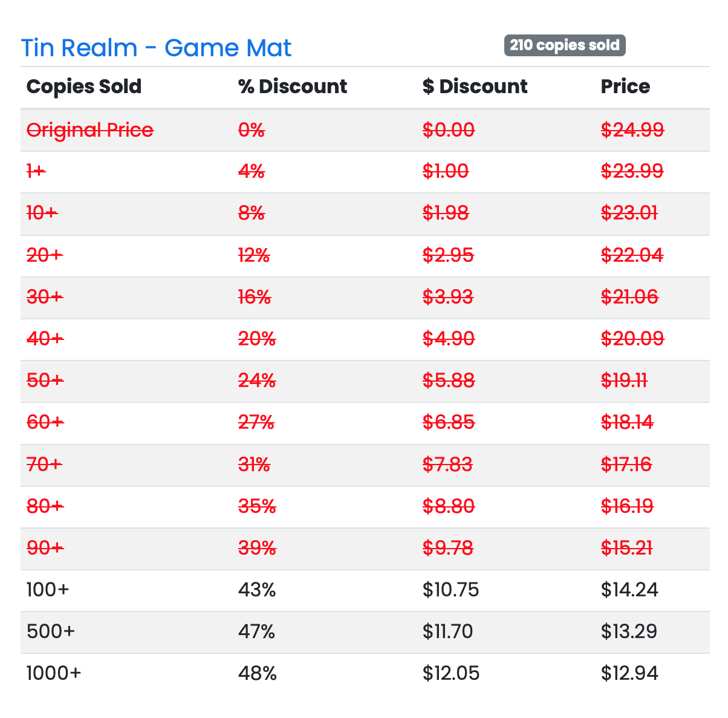Select the $ Discount column header

click(475, 86)
